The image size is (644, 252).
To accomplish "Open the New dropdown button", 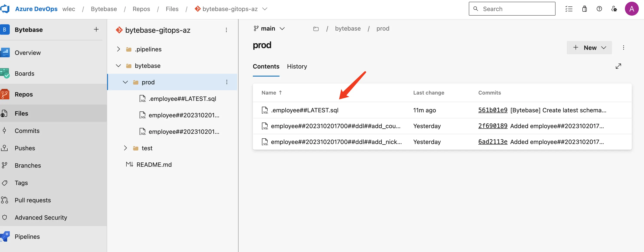I will (589, 47).
